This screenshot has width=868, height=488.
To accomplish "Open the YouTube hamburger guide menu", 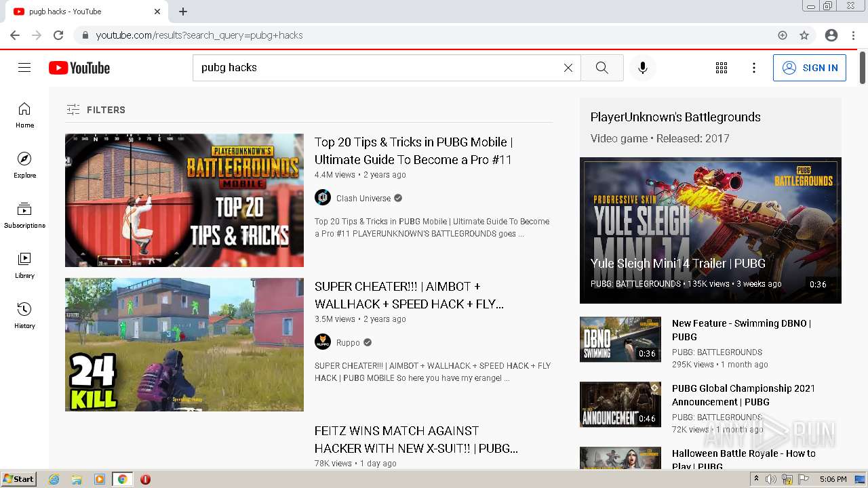I will pyautogui.click(x=24, y=68).
